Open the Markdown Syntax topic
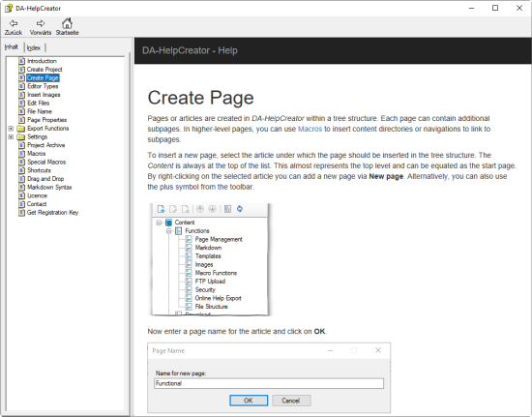Viewport: 532px width, 417px height. click(49, 188)
